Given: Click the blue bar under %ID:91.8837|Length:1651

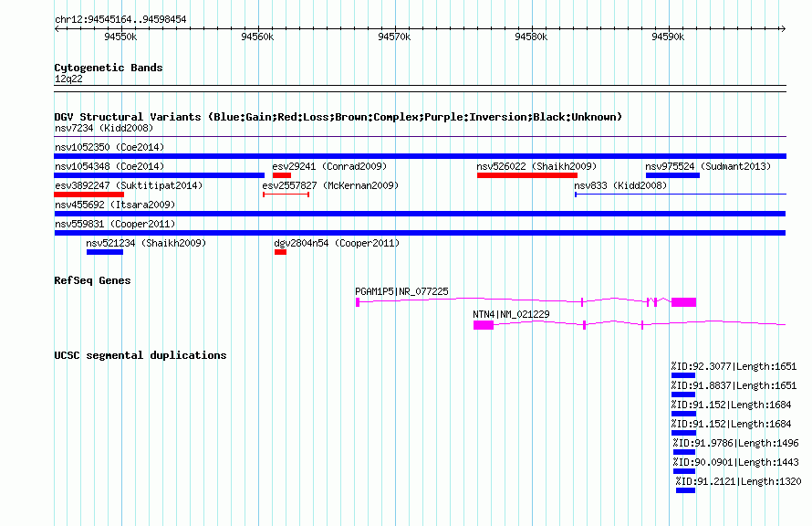Looking at the screenshot, I should [683, 394].
